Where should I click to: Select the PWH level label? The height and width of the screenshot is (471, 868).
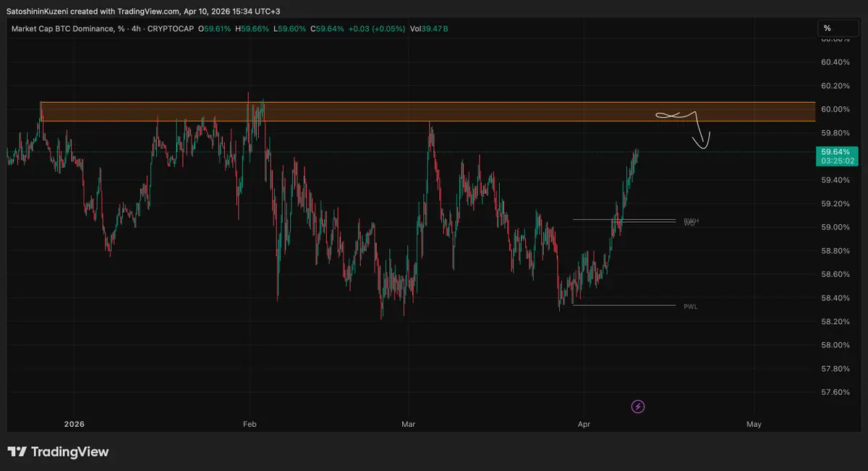coord(691,220)
